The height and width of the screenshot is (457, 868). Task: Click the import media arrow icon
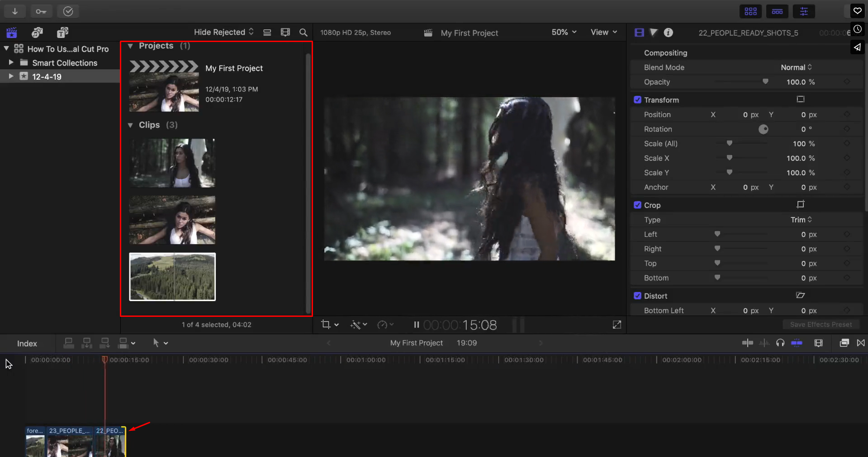tap(15, 11)
